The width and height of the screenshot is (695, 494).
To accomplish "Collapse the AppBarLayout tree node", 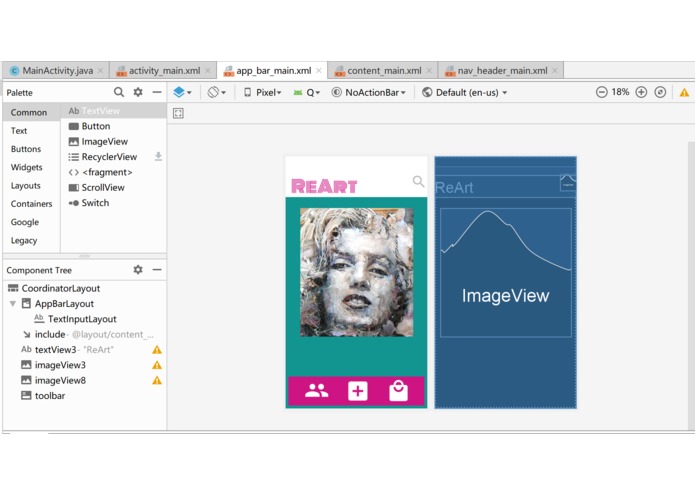I will (x=13, y=303).
